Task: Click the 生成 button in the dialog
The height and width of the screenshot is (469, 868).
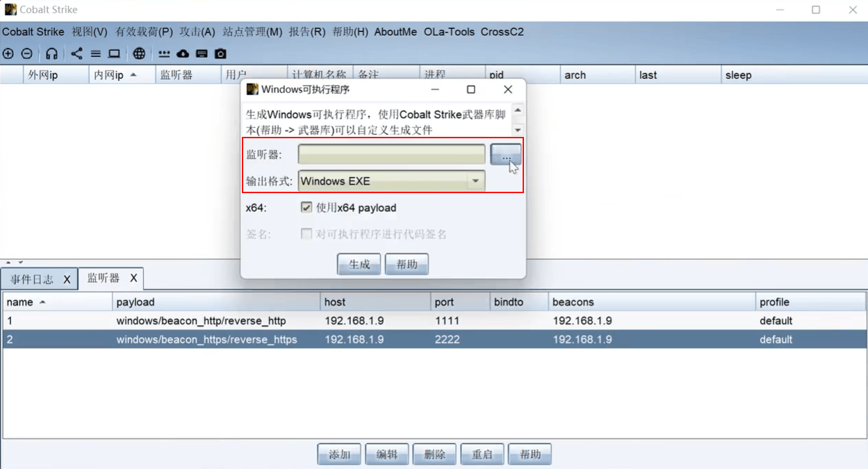Action: 359,264
